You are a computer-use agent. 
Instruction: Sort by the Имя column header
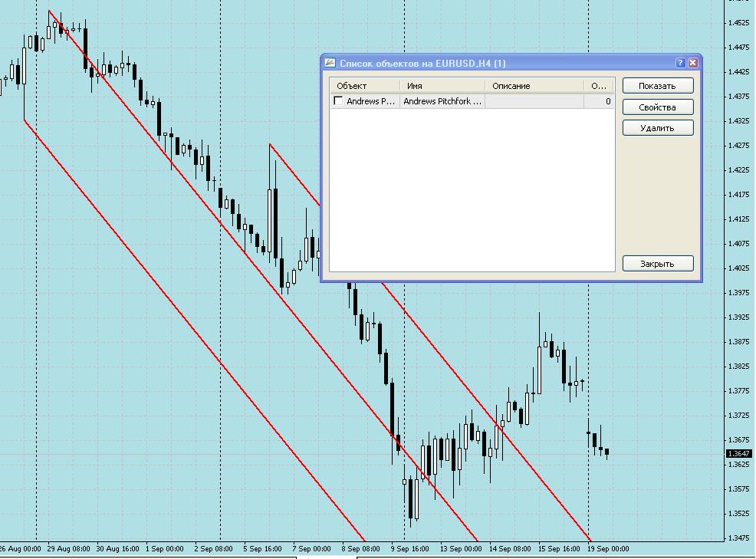[x=442, y=86]
